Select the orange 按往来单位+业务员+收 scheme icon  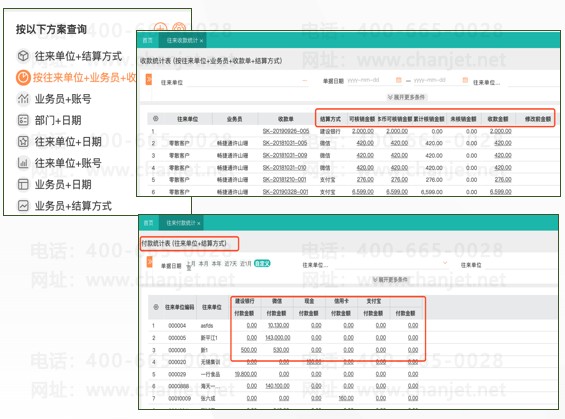[23, 77]
